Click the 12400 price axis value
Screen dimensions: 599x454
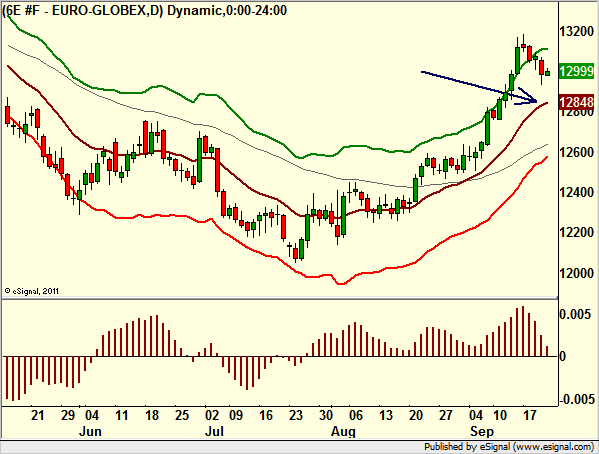[577, 192]
